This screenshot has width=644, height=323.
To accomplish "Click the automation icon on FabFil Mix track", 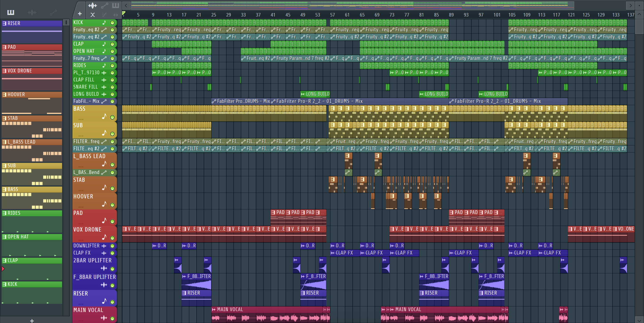I will [104, 101].
